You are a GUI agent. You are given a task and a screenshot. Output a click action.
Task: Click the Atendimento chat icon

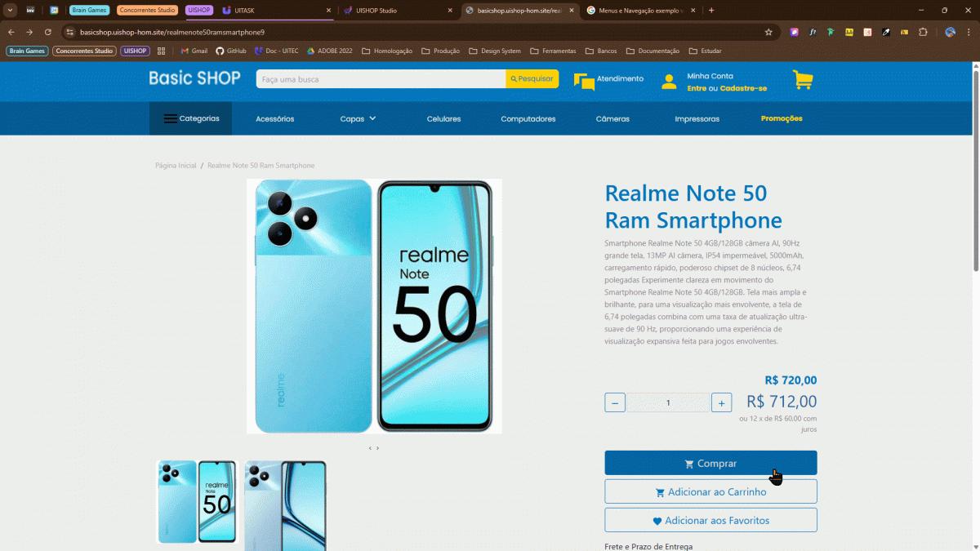click(584, 81)
